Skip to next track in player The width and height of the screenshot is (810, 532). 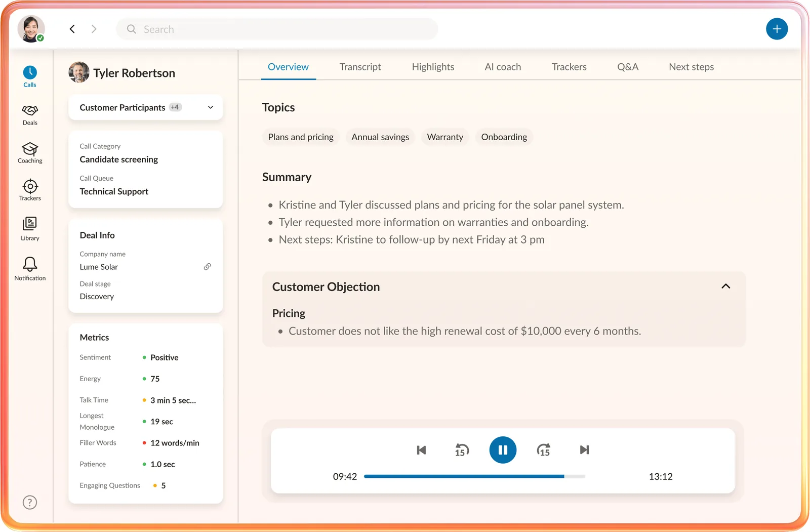(x=584, y=450)
